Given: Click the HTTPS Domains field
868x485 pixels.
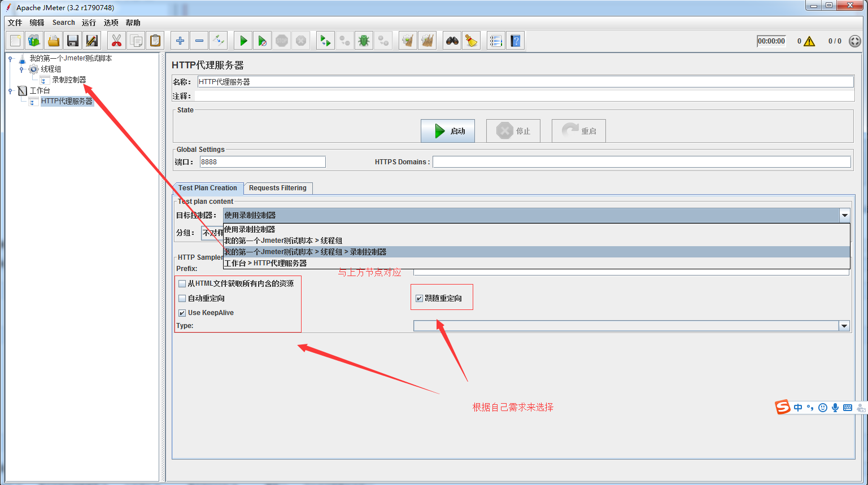Looking at the screenshot, I should pos(642,162).
